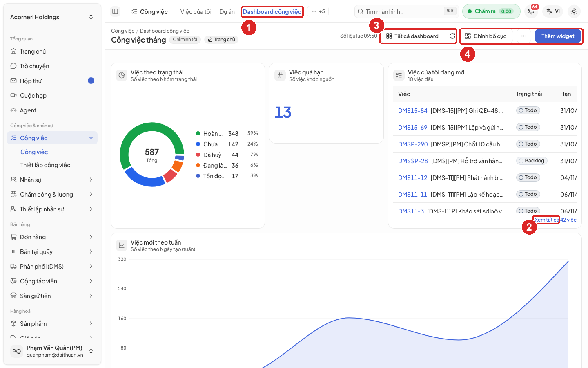Toggle the light/dark theme sun icon

click(x=574, y=11)
